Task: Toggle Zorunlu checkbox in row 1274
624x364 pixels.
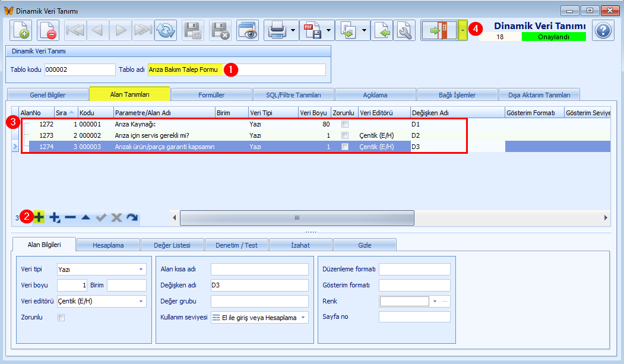Action: click(345, 147)
